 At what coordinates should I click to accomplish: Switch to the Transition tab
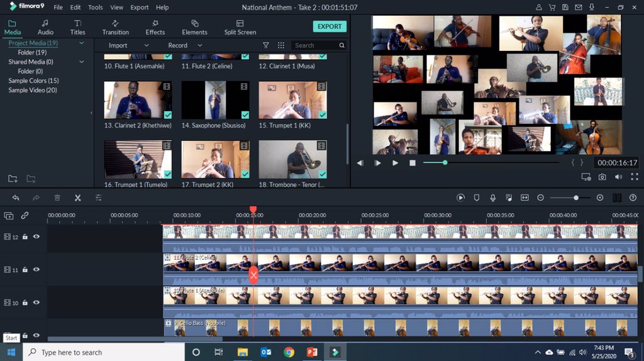[x=116, y=27]
